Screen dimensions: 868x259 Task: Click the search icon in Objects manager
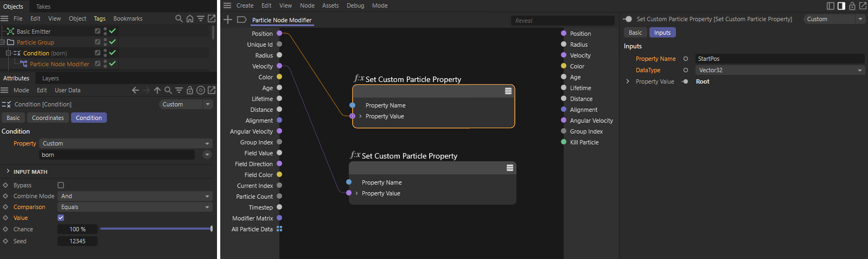click(x=178, y=18)
